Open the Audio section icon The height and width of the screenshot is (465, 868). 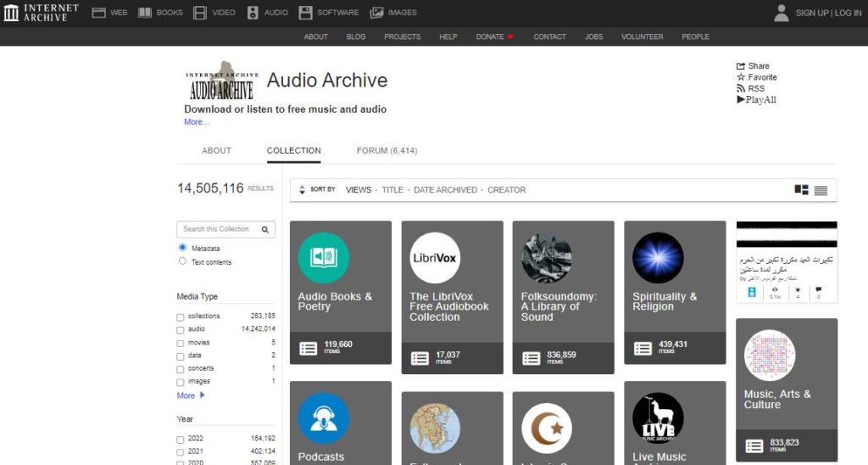pos(253,12)
